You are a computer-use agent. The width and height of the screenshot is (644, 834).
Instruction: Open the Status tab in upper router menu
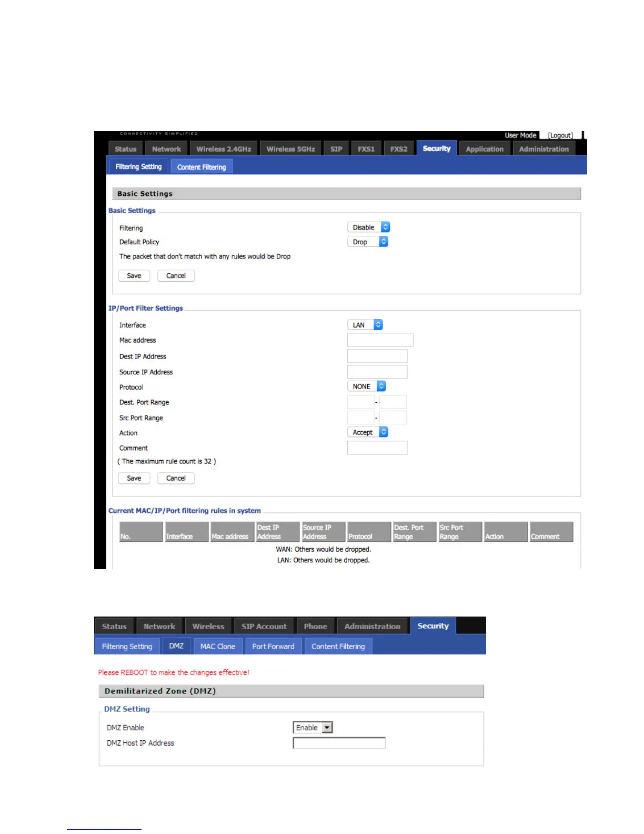pyautogui.click(x=126, y=148)
